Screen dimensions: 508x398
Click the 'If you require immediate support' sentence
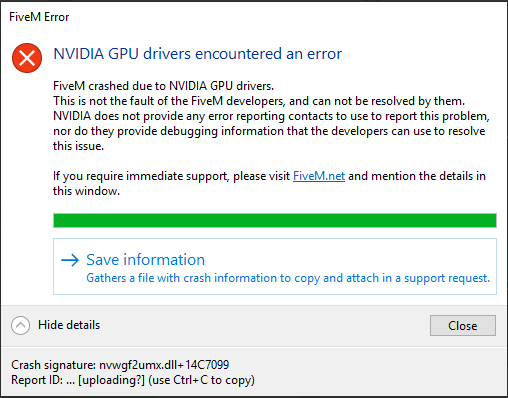tap(269, 176)
